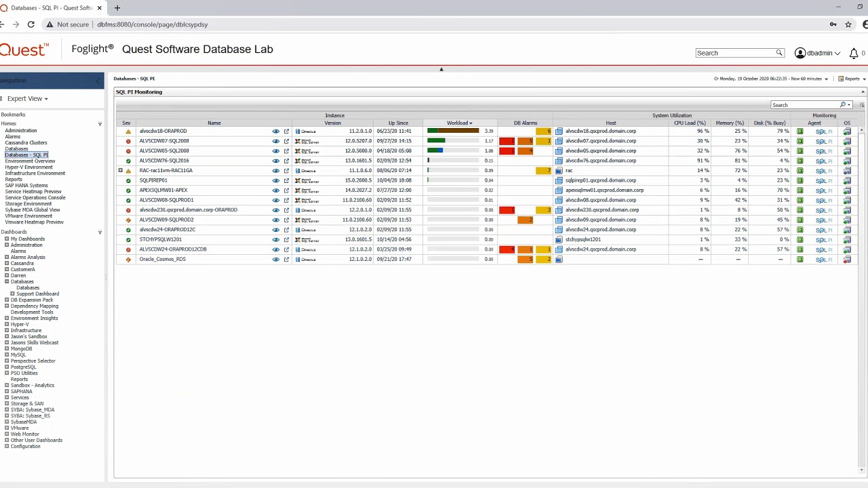Click yellow alarm count 7 for RAC-rac11vm-RAC11GA
The width and height of the screenshot is (868, 488).
tap(543, 171)
